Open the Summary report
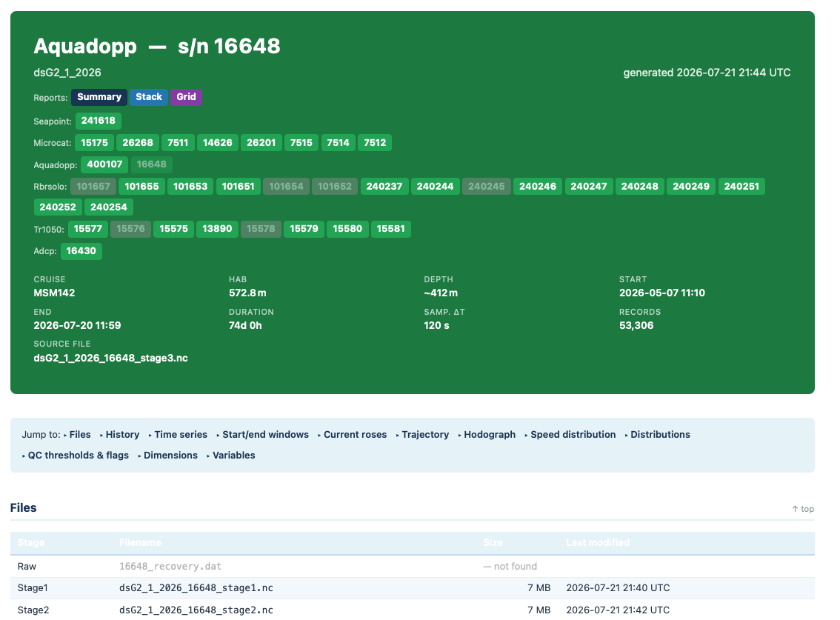Viewport: 840px width, 620px height. coord(99,97)
